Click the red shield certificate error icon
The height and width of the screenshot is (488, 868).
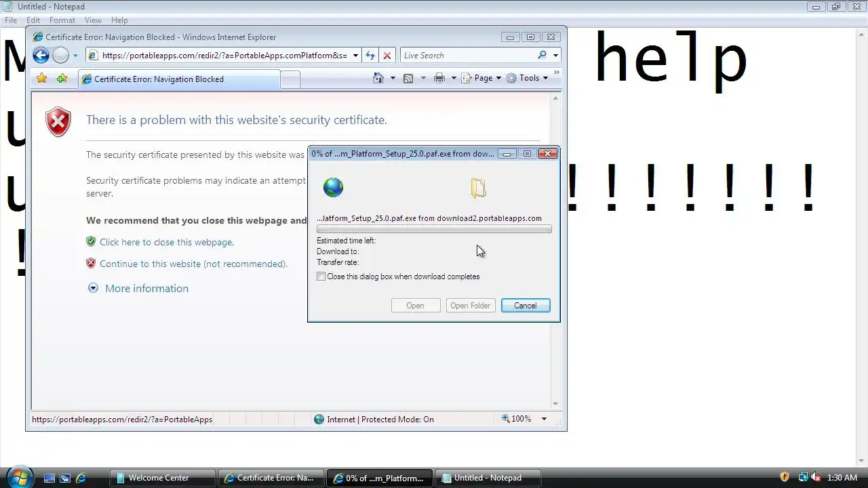tap(58, 122)
